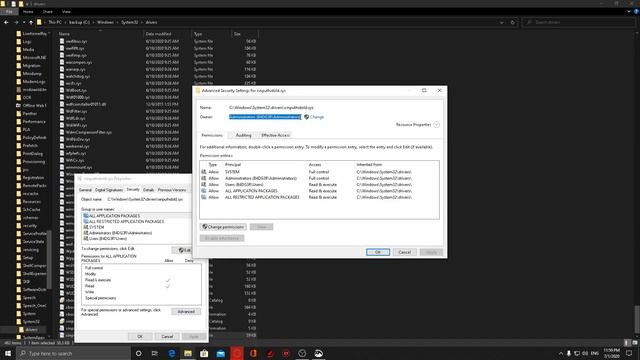Open the Share ribbon tab
The image size is (640, 360).
click(48, 12)
